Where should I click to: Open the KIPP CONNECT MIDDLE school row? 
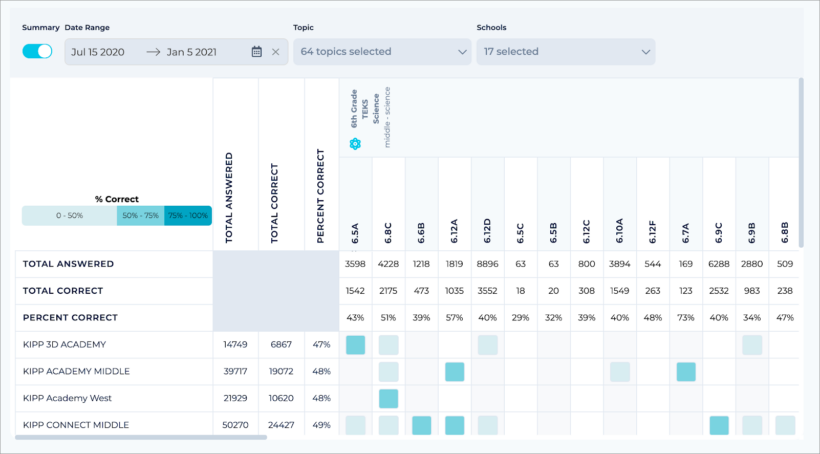pyautogui.click(x=76, y=425)
